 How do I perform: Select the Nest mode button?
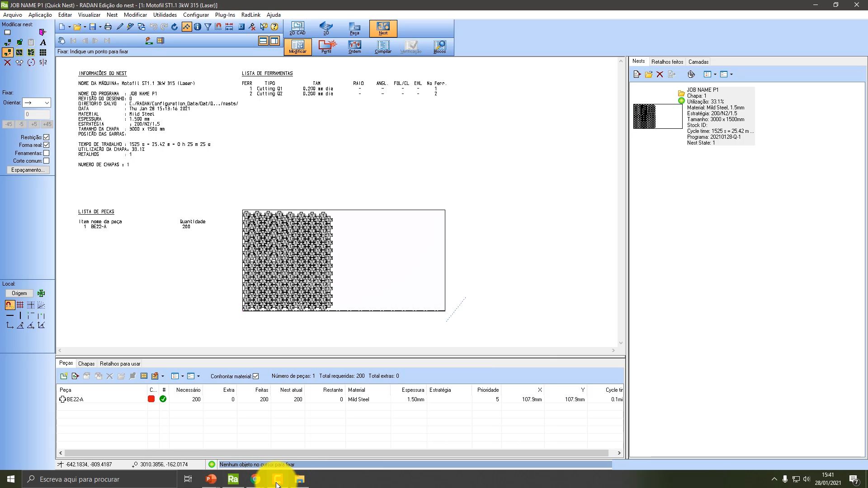(x=383, y=28)
